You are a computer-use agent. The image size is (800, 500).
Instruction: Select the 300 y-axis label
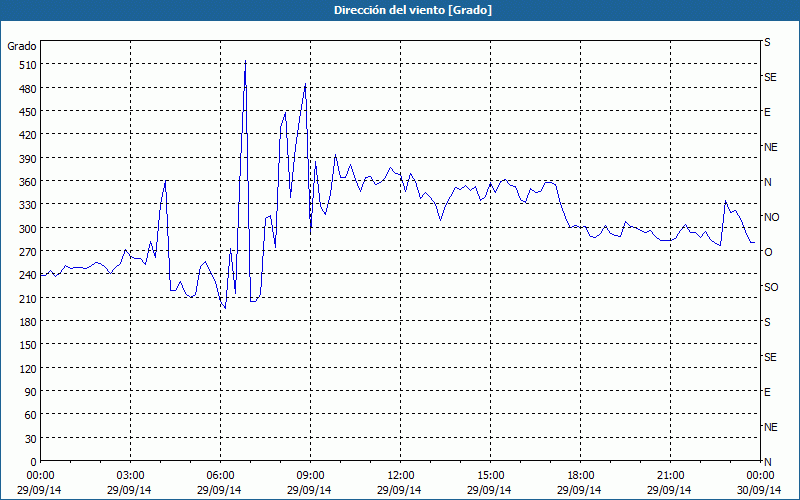coord(28,229)
